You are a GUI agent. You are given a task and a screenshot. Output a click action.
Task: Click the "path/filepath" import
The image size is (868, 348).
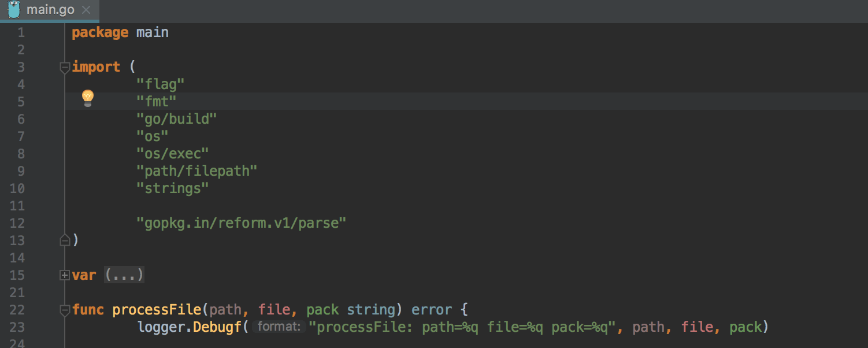tap(196, 171)
